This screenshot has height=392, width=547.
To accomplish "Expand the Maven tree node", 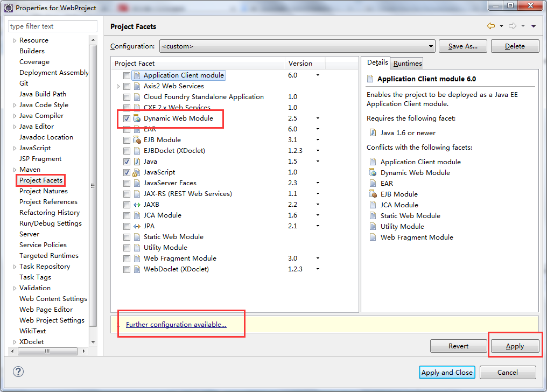I will tap(15, 170).
